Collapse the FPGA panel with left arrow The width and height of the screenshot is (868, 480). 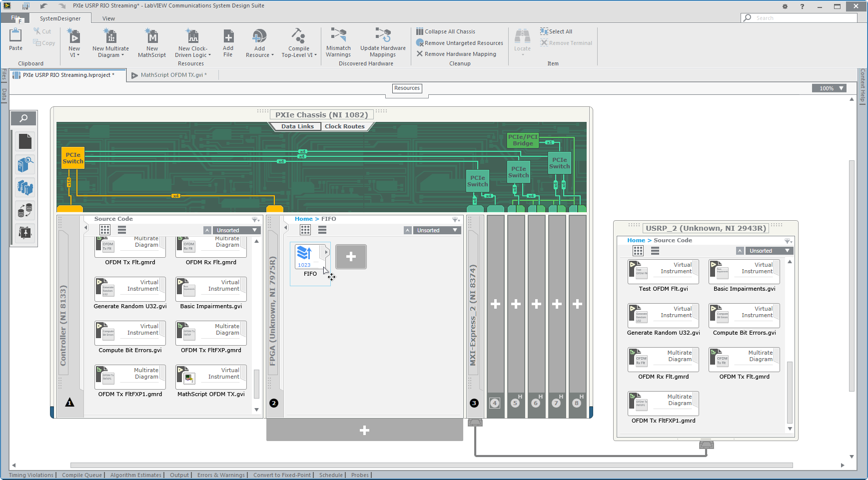286,227
